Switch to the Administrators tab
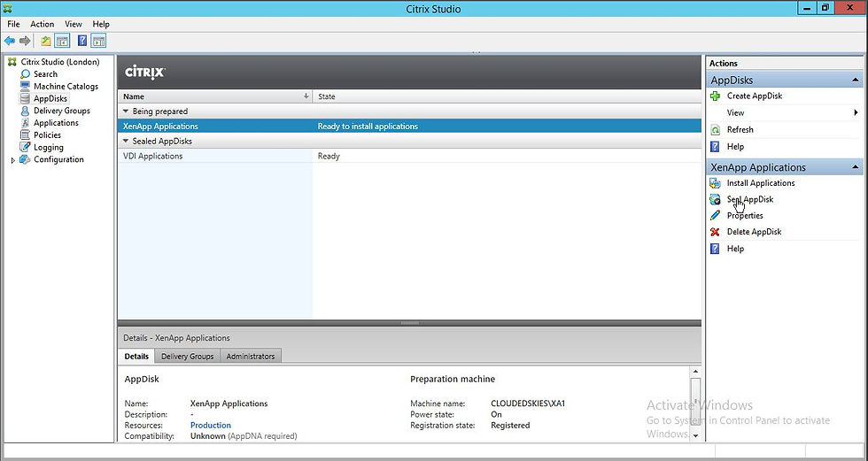This screenshot has width=868, height=461. coord(250,357)
